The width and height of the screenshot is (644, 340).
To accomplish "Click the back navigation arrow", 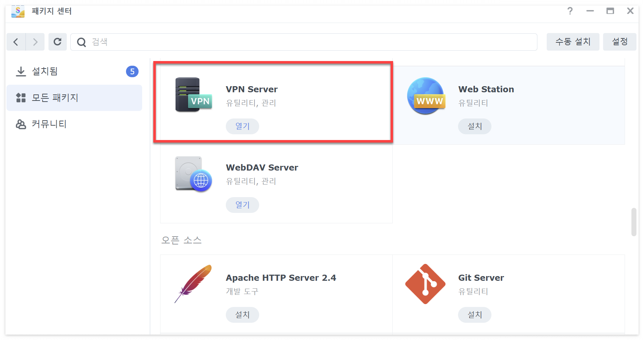I will coord(16,42).
